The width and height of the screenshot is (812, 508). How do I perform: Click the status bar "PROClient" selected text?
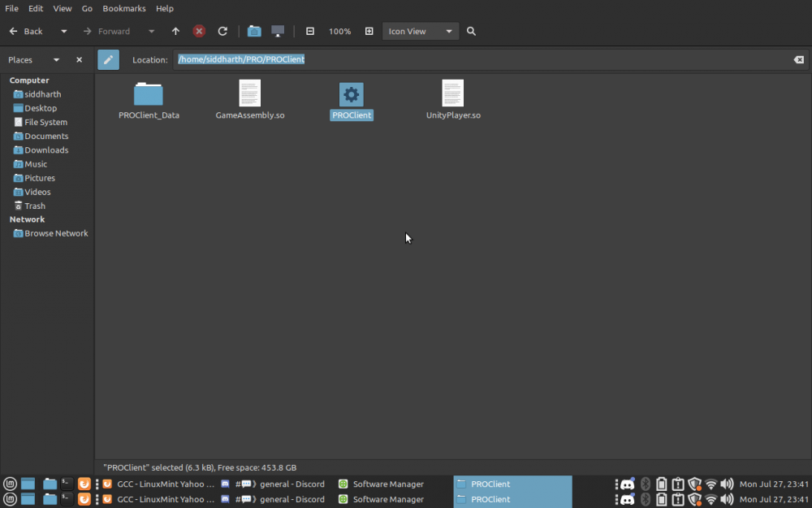[200, 467]
